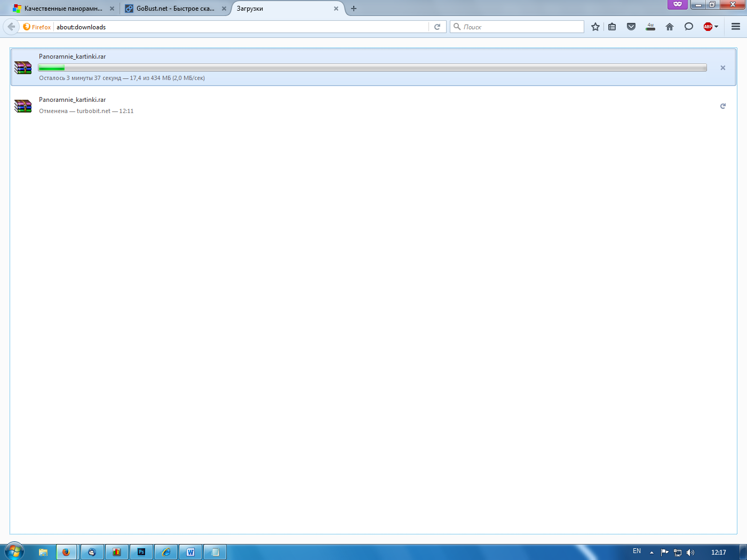Viewport: 747px width, 560px height.
Task: Open the Firefox hamburger menu
Action: click(x=736, y=27)
